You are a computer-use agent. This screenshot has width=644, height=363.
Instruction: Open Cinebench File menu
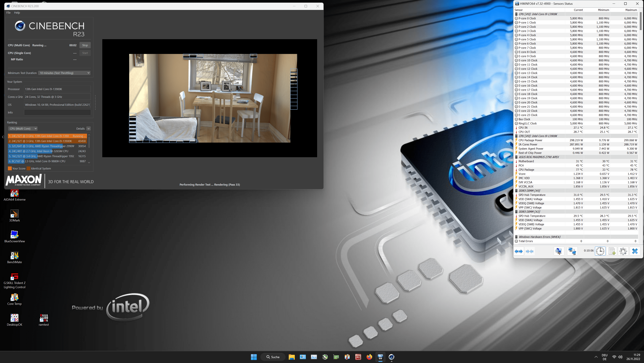tap(8, 12)
